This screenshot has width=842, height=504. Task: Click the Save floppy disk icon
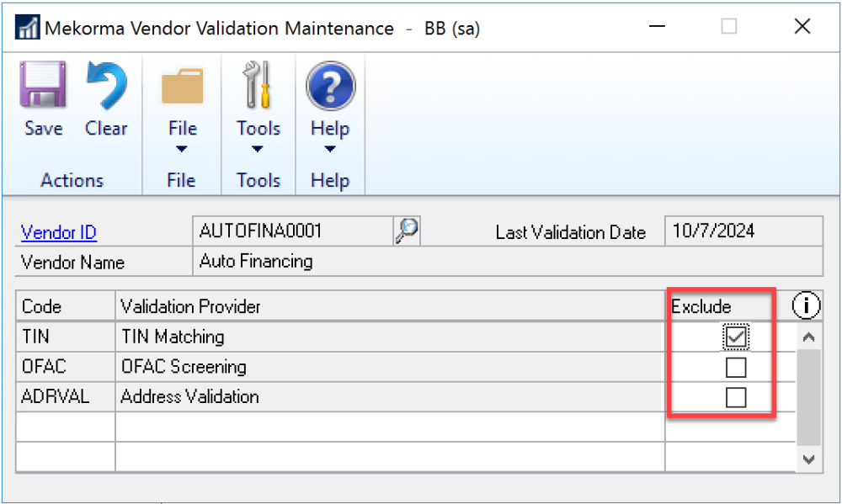43,88
